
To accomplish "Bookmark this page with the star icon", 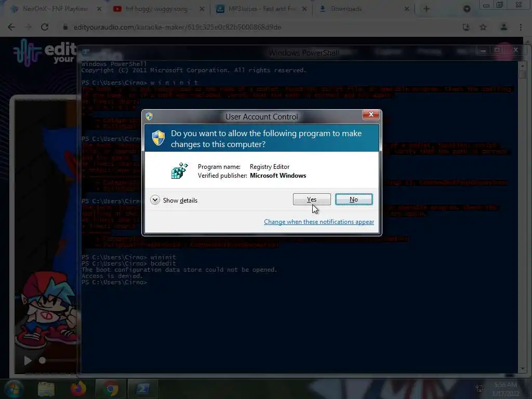I will pos(483,27).
